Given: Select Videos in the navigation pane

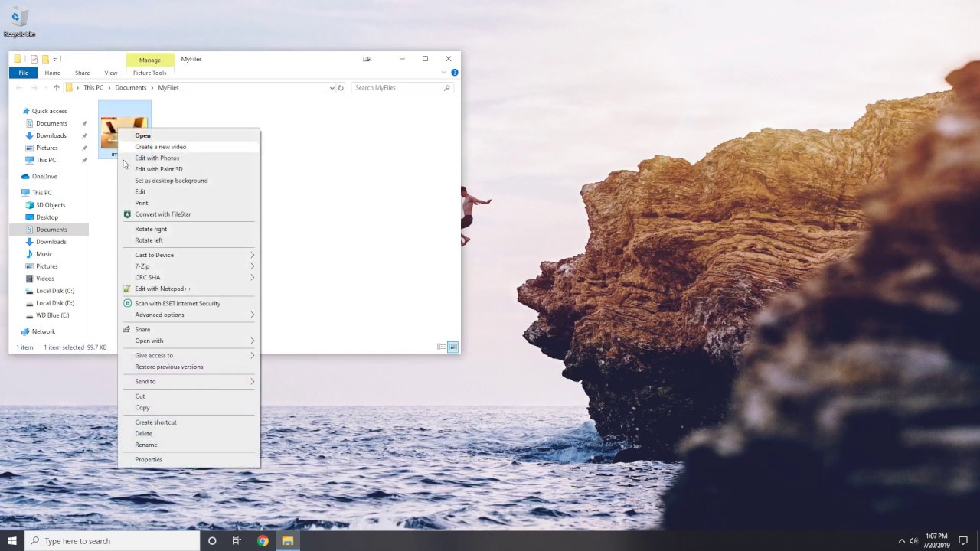Looking at the screenshot, I should (45, 279).
